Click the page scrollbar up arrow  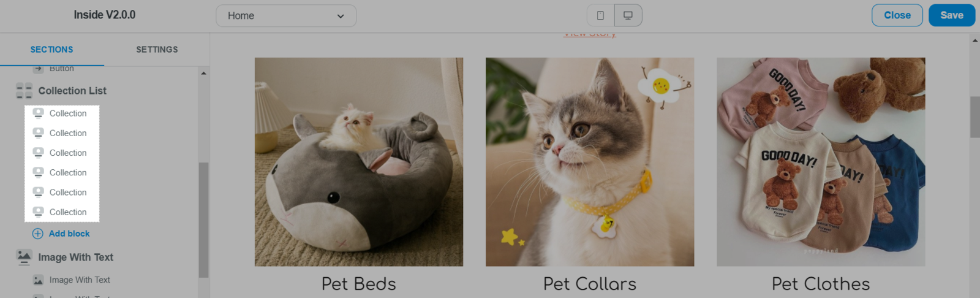point(974,40)
